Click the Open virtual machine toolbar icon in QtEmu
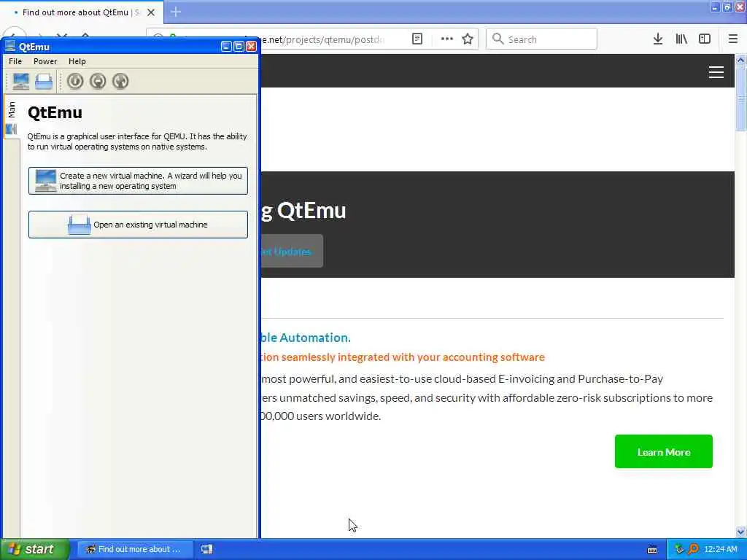The image size is (747, 560). click(43, 82)
